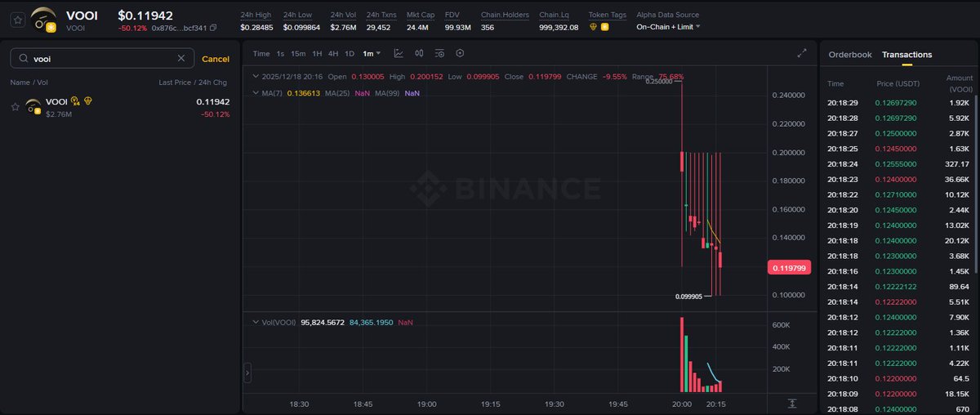Collapse the MA(7) indicator legend
980x415 pixels.
tap(255, 93)
